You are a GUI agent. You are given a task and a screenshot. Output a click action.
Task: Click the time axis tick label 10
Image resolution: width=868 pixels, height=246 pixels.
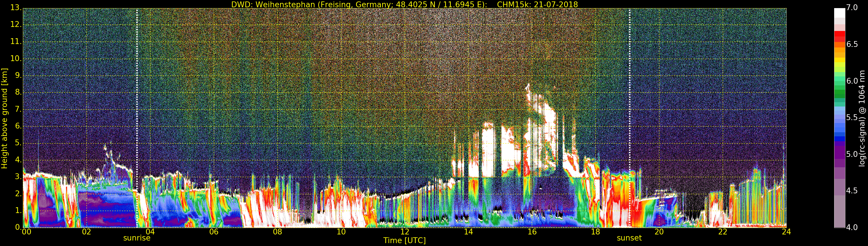[x=341, y=232]
